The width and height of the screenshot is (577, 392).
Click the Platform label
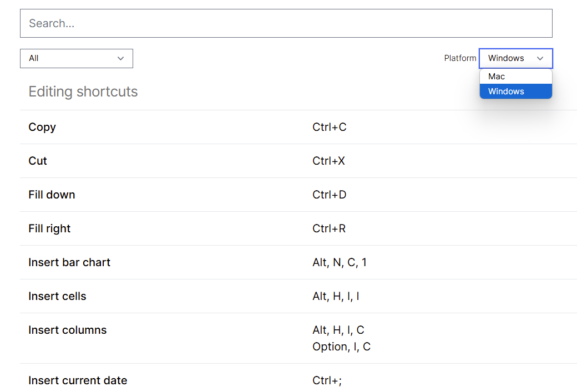tap(460, 58)
